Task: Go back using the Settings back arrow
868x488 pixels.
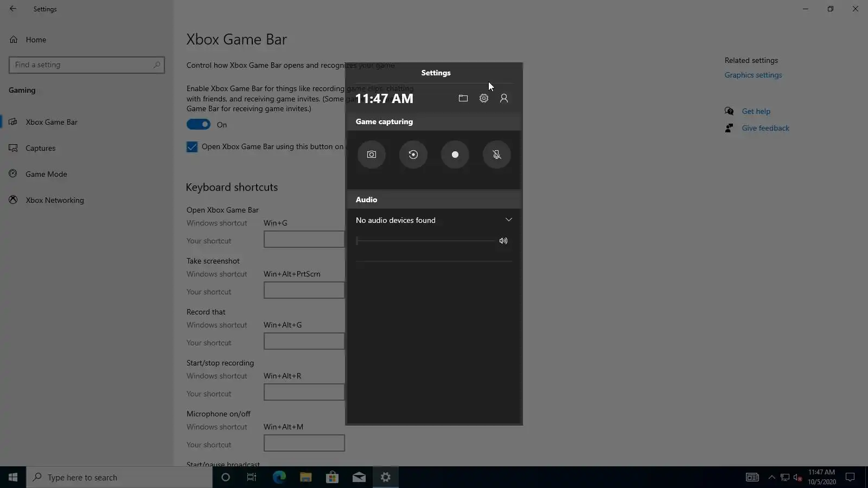Action: (13, 9)
